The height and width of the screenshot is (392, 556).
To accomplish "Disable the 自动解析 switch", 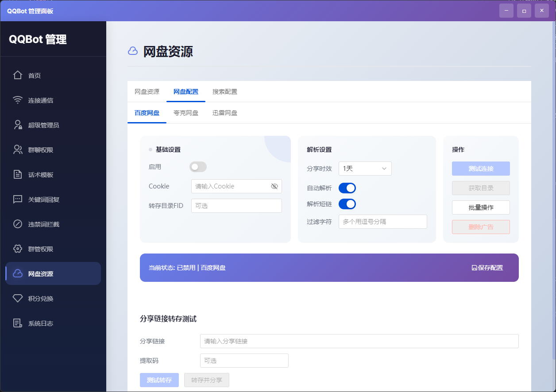I will tap(347, 188).
